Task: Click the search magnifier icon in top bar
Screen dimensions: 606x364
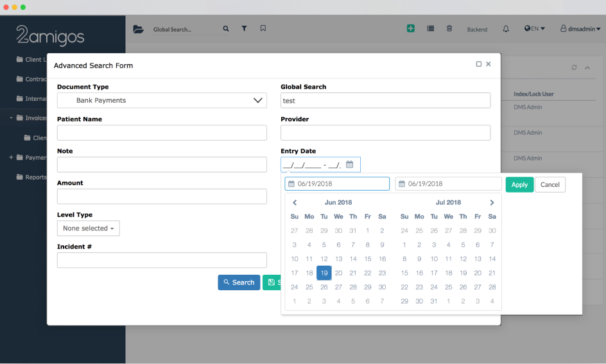Action: point(226,29)
